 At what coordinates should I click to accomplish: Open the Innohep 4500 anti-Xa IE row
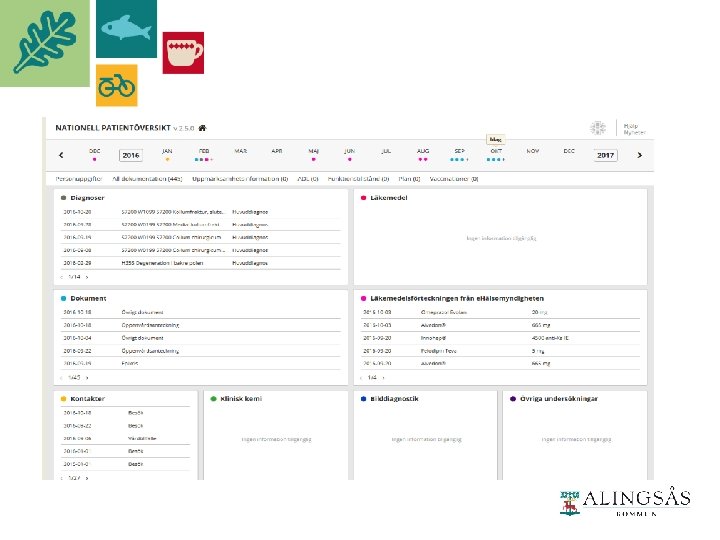pyautogui.click(x=500, y=338)
